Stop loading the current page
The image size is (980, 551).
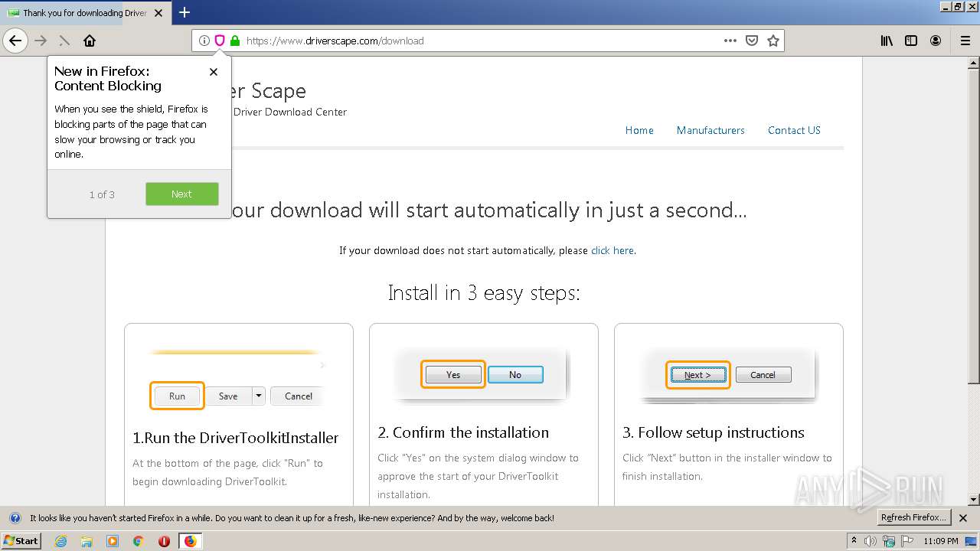(64, 41)
